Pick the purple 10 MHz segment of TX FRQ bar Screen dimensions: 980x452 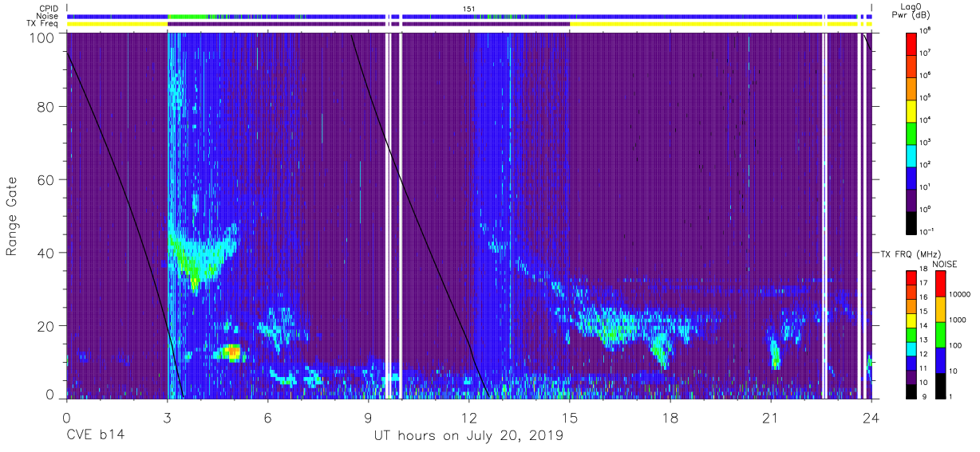(x=911, y=377)
